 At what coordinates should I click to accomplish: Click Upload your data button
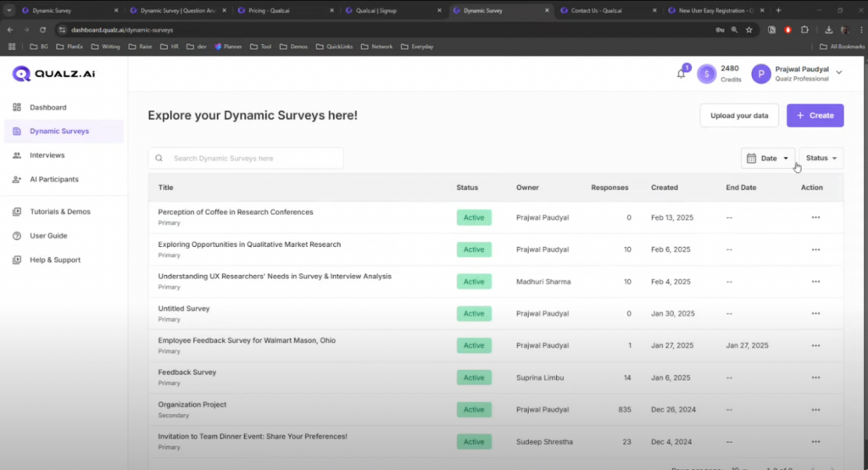click(739, 115)
